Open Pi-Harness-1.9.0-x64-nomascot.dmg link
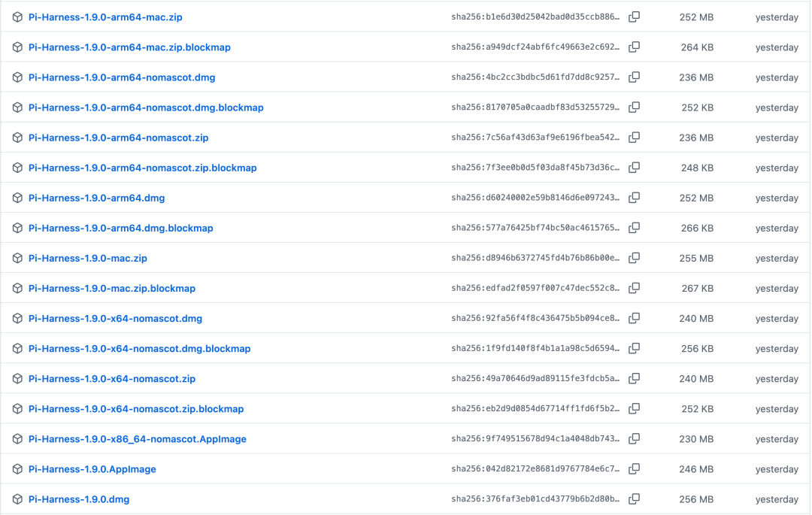Viewport: 812px width, 515px height. click(115, 318)
